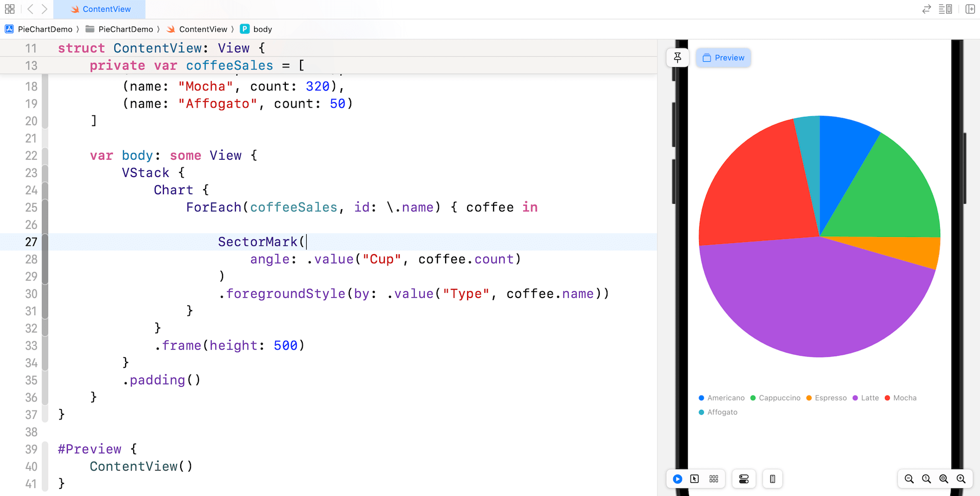Go forward to the next file

44,9
